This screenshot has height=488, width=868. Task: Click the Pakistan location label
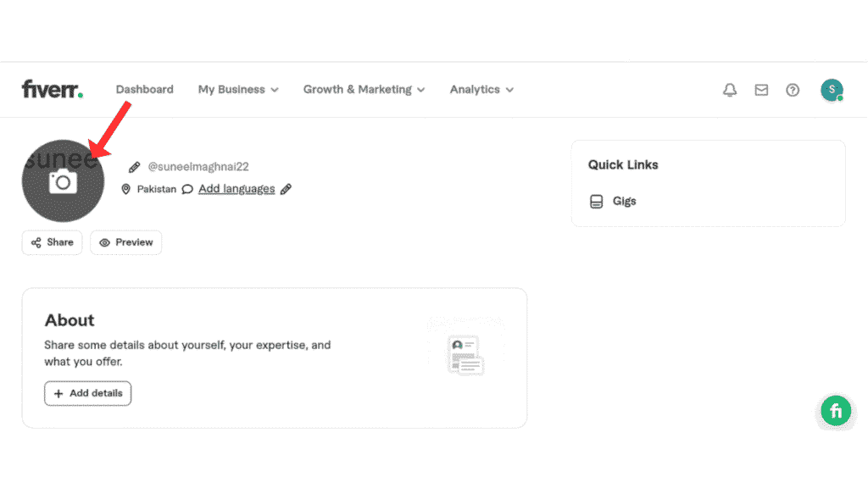[156, 189]
